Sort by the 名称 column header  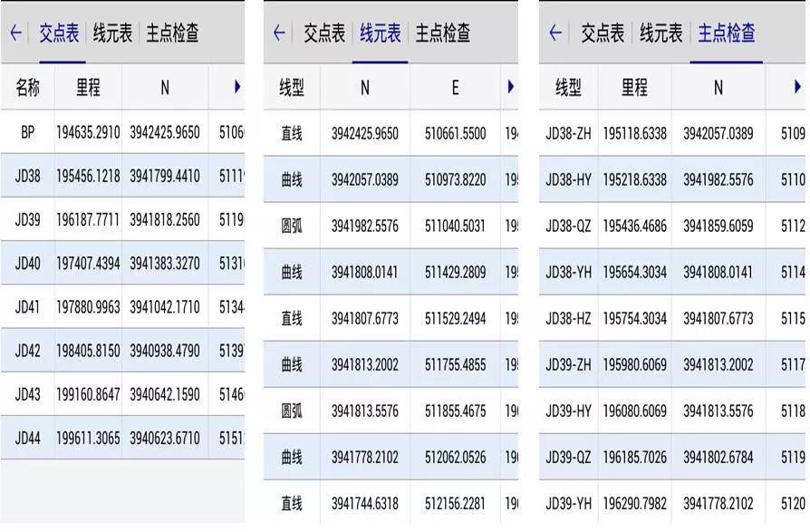pyautogui.click(x=28, y=87)
